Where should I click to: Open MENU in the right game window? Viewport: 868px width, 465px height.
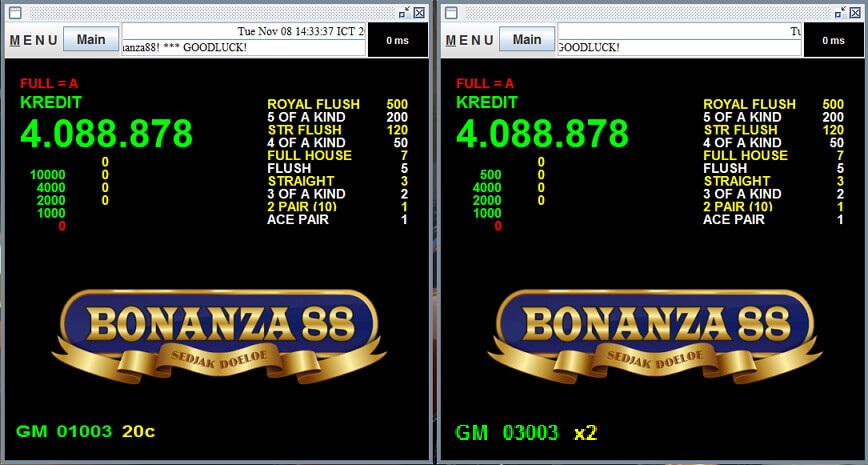coord(469,40)
